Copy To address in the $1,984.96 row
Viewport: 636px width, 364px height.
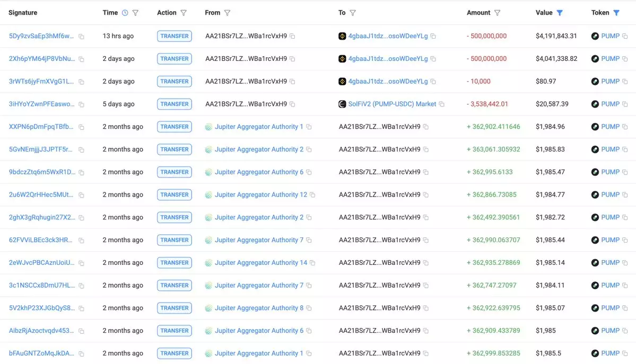click(x=426, y=127)
